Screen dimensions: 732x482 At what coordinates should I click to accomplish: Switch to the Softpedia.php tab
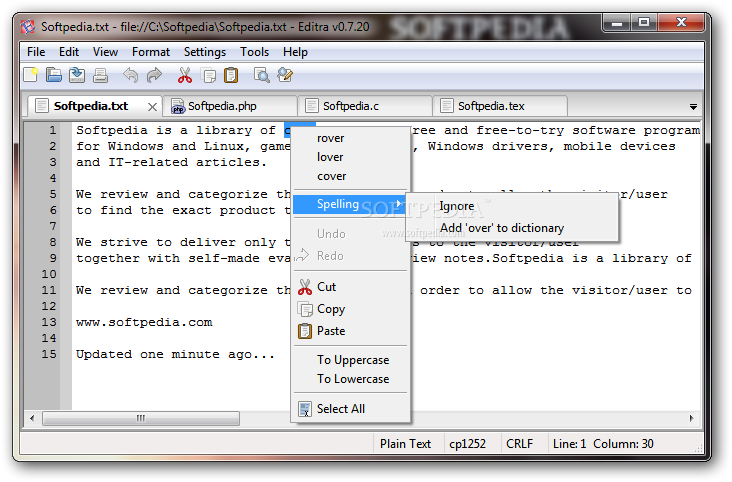(230, 106)
